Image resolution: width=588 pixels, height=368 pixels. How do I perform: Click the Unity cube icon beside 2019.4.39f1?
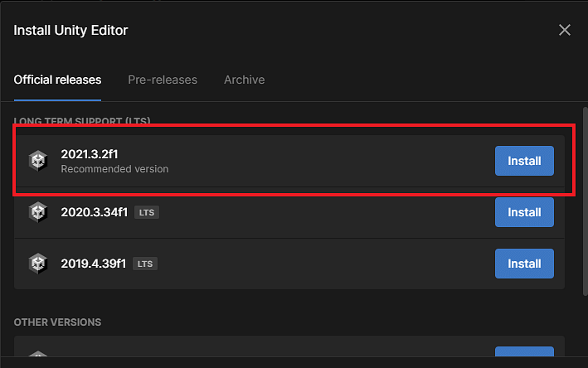tap(38, 264)
